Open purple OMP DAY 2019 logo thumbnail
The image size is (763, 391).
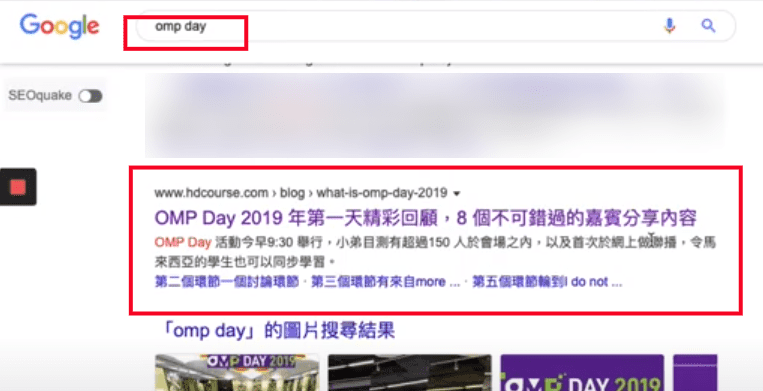582,373
